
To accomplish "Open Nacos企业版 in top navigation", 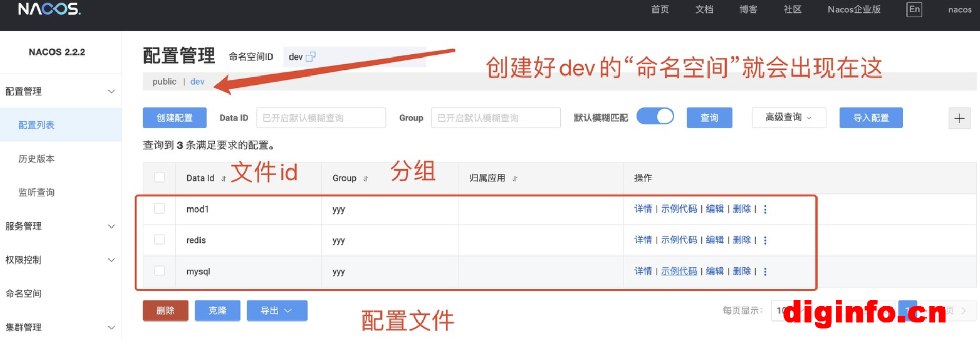I will tap(854, 10).
